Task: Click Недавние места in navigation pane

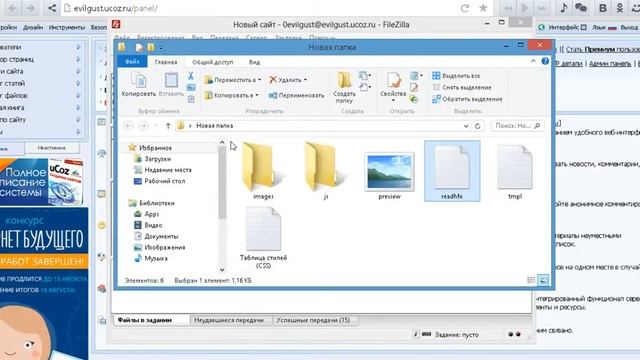Action: pyautogui.click(x=163, y=170)
